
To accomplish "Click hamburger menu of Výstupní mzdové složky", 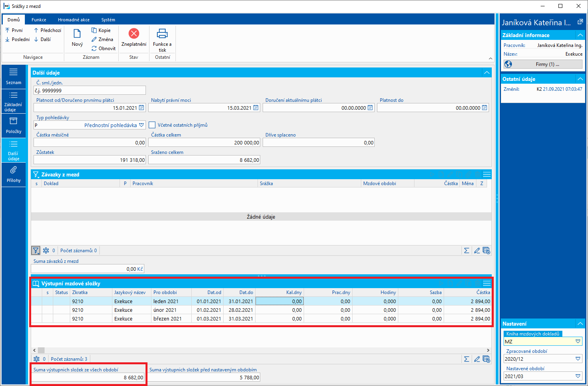I will tap(487, 283).
